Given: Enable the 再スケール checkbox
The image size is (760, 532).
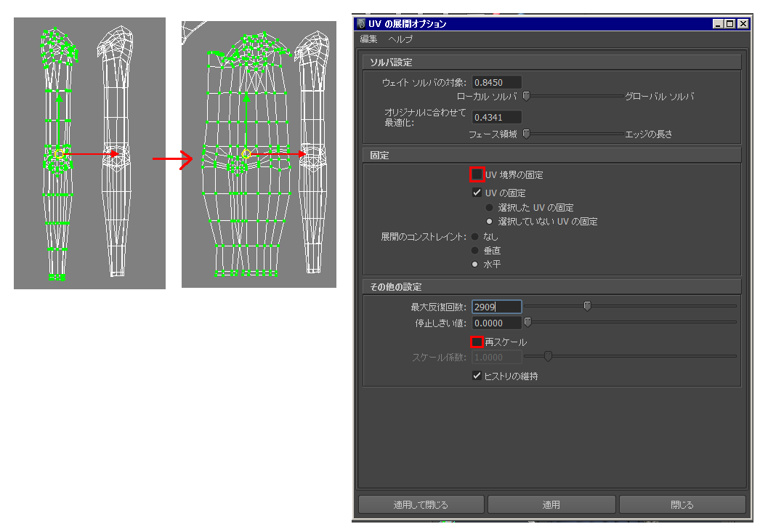Looking at the screenshot, I should [477, 342].
